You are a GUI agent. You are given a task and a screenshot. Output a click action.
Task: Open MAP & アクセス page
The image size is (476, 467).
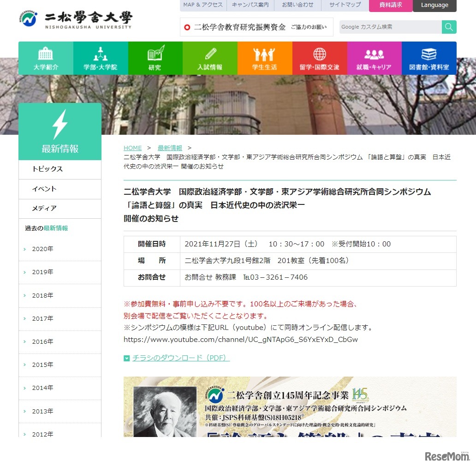point(203,5)
